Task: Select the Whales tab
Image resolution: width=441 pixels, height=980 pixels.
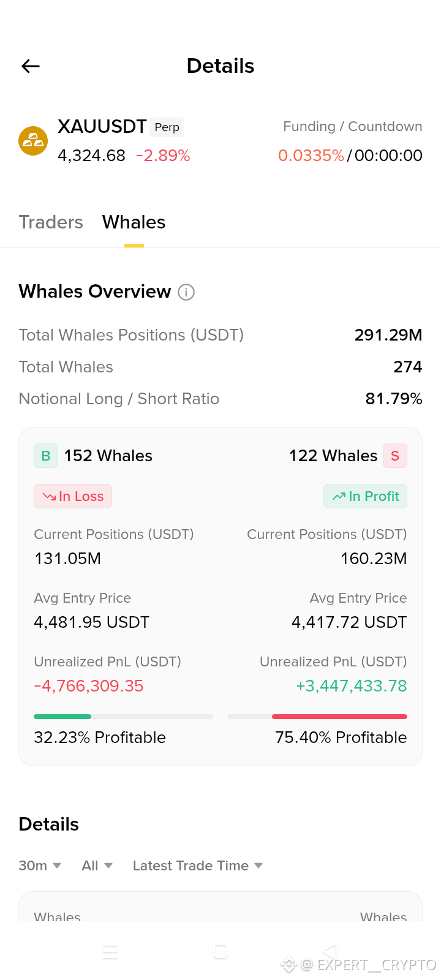Action: coord(134,222)
